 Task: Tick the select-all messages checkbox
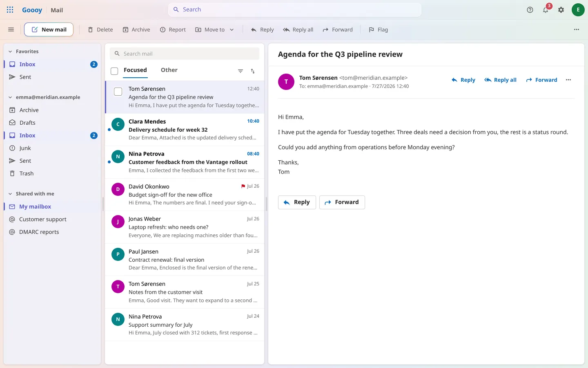pos(114,71)
